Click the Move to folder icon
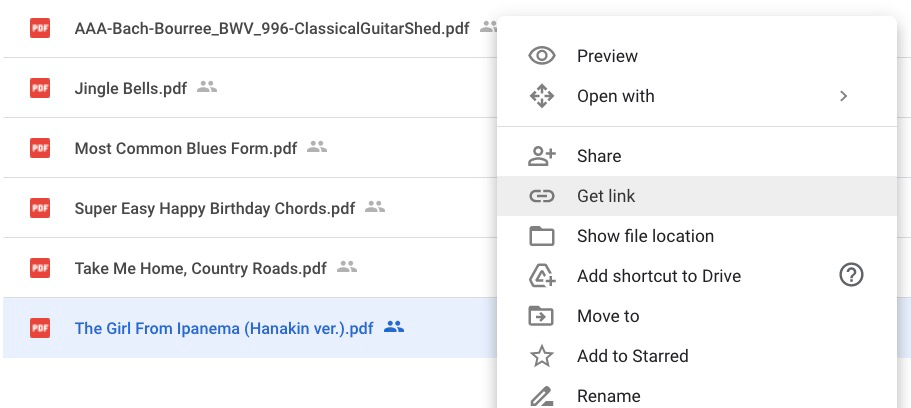This screenshot has height=408, width=911. 541,316
